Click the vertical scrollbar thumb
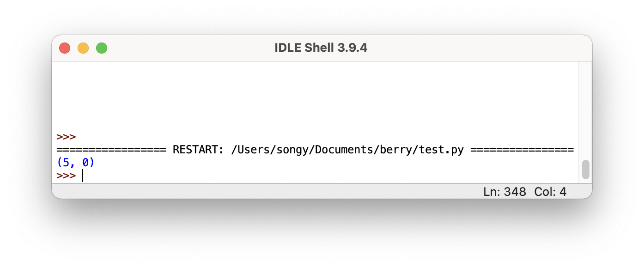Screen dimensions: 644x267 point(586,170)
